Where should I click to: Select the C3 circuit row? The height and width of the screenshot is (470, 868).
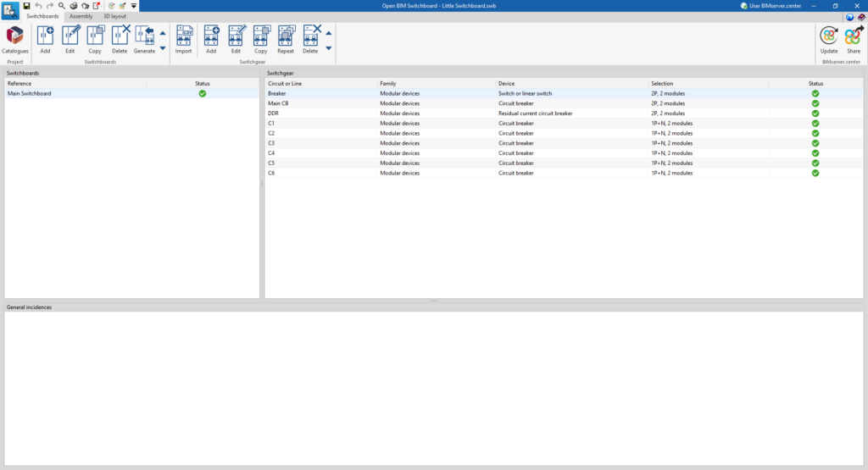coord(564,143)
